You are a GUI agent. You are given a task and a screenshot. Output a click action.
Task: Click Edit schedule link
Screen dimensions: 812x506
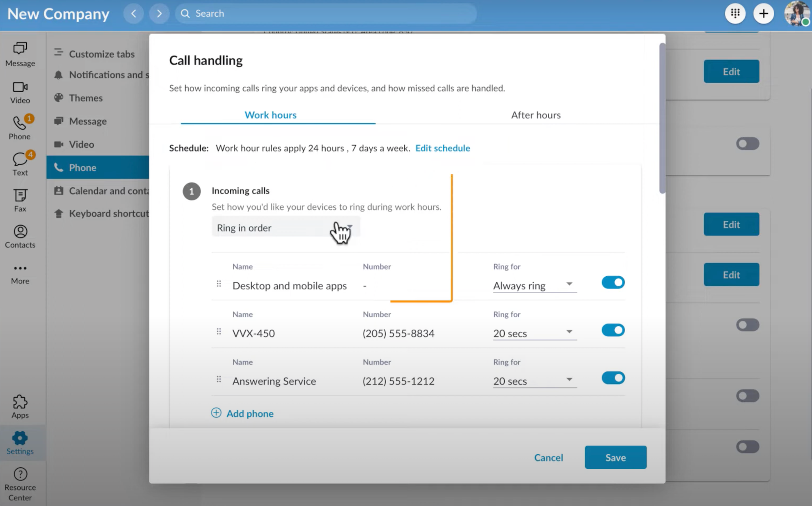coord(442,147)
